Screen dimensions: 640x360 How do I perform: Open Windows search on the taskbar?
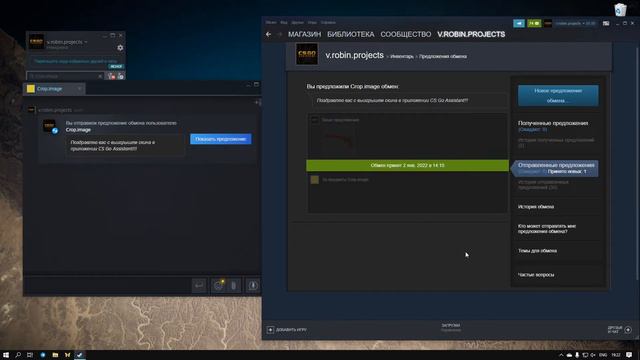coord(18,355)
